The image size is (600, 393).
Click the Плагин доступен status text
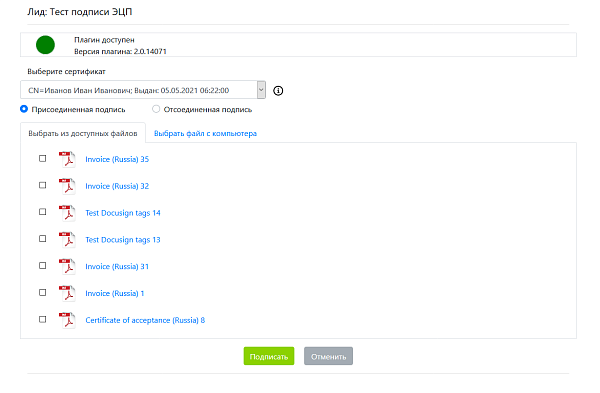pos(104,40)
